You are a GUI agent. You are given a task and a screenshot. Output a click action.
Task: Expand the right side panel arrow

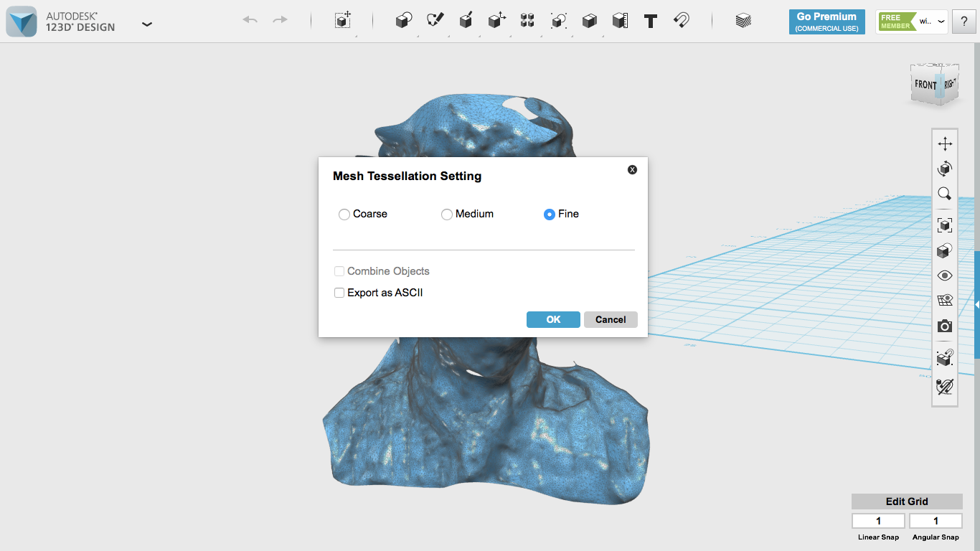pos(977,304)
